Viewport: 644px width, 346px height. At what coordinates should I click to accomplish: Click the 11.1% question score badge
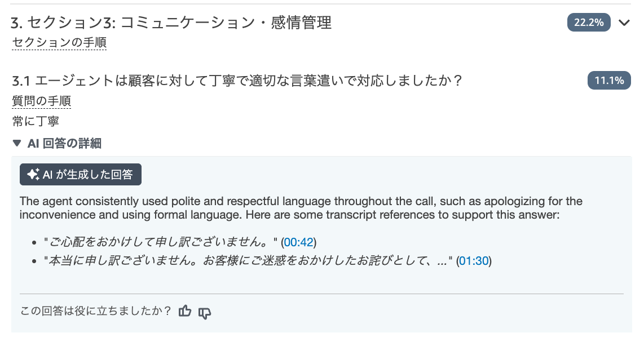[x=609, y=81]
